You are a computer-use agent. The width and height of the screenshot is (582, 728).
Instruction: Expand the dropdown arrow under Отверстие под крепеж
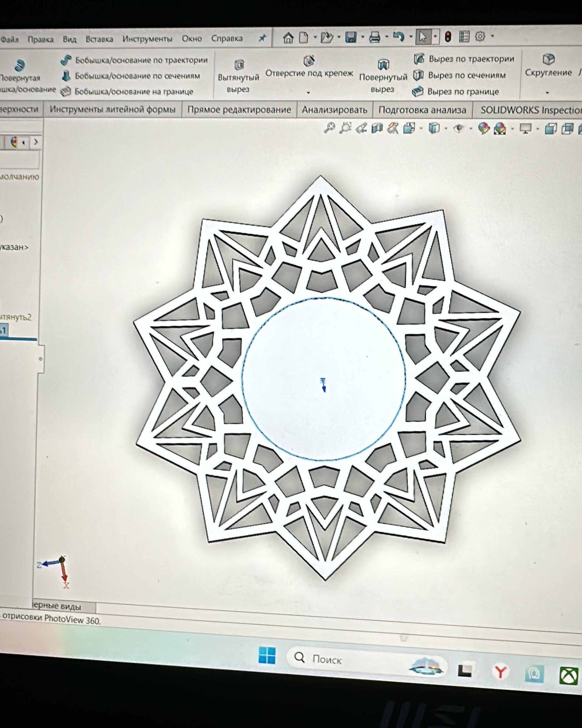tap(308, 92)
